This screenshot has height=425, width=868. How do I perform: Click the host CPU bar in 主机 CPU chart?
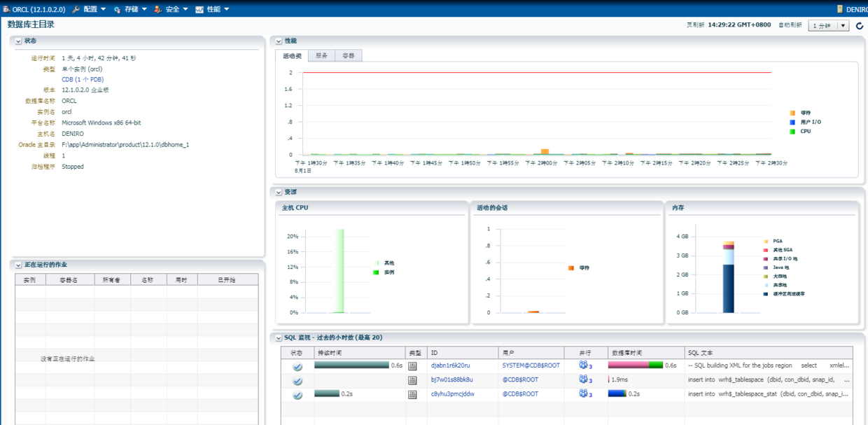(339, 271)
